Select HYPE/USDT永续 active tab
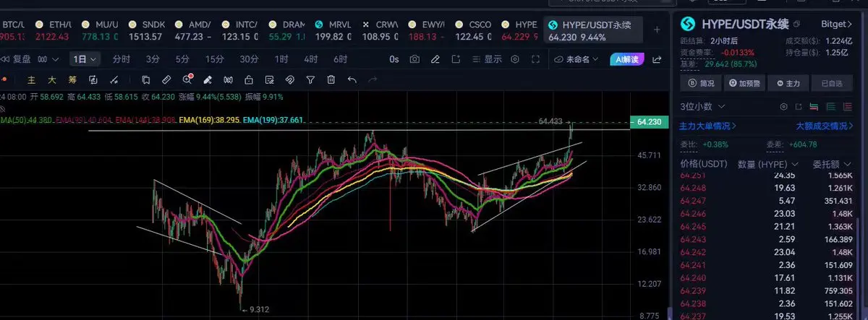The width and height of the screenshot is (868, 320). pyautogui.click(x=592, y=30)
